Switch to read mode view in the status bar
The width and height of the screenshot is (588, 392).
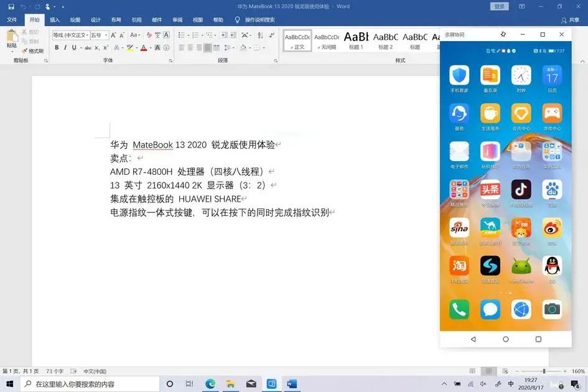pos(472,371)
